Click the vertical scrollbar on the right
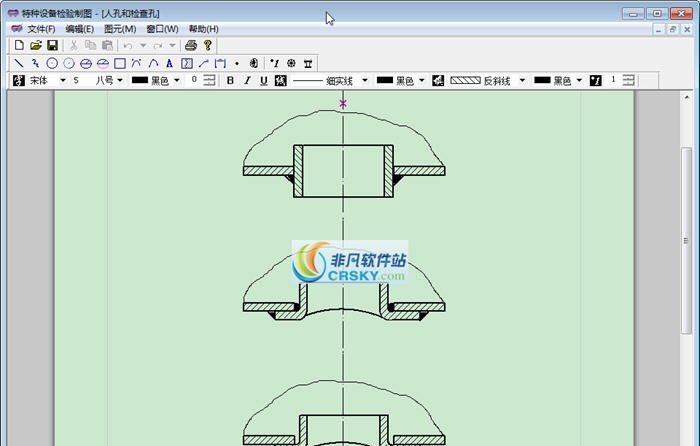The width and height of the screenshot is (700, 446). coord(687,250)
